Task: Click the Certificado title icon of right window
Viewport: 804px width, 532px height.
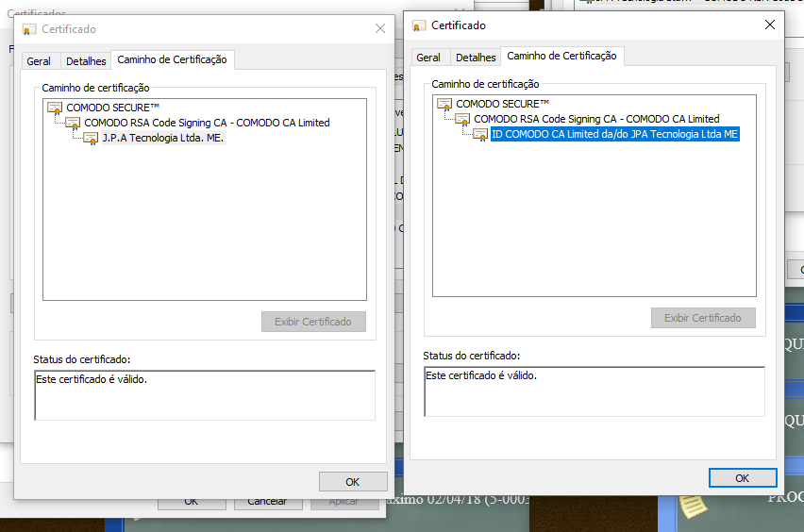Action: (x=419, y=25)
